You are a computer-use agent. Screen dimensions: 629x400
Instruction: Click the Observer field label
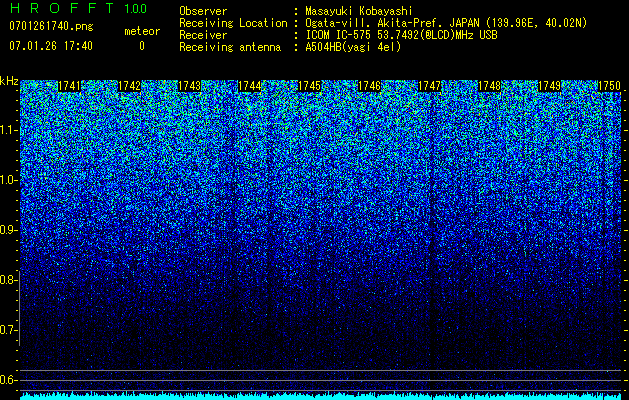[x=203, y=11]
